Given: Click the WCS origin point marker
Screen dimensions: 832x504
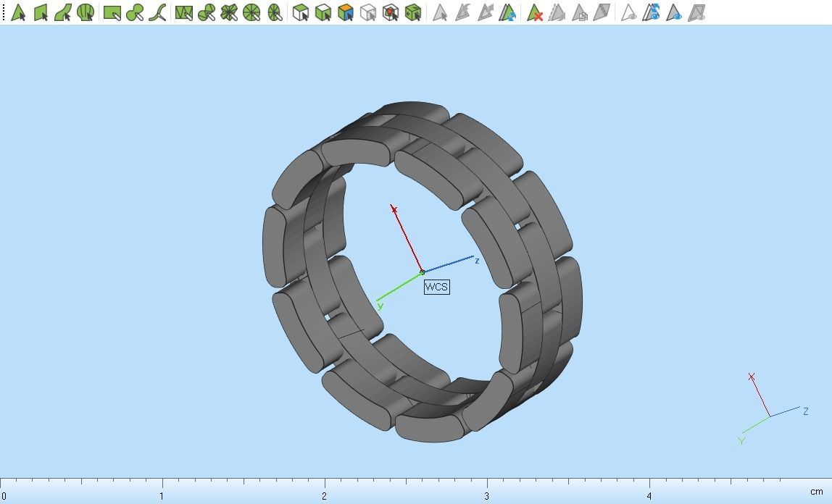Looking at the screenshot, I should 423,272.
